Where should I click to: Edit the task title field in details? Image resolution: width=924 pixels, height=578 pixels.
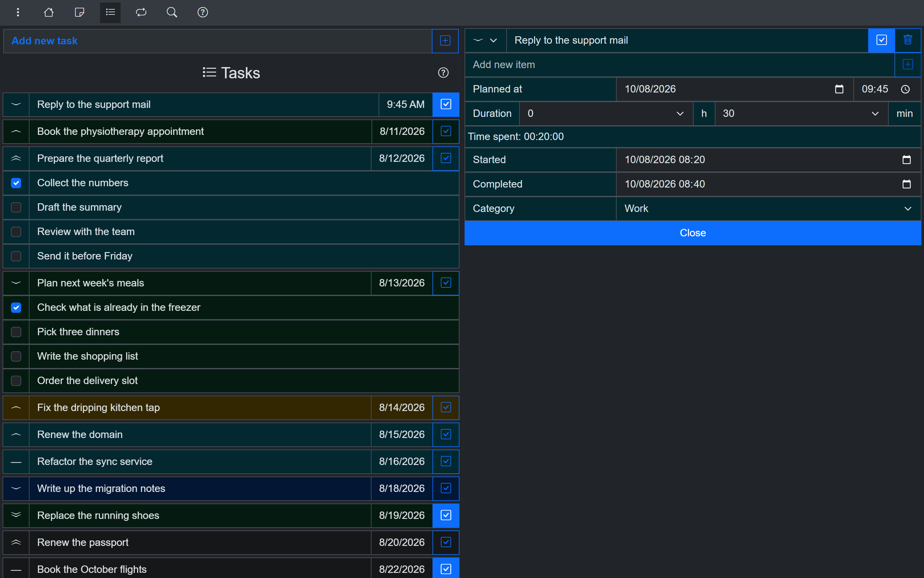[687, 40]
